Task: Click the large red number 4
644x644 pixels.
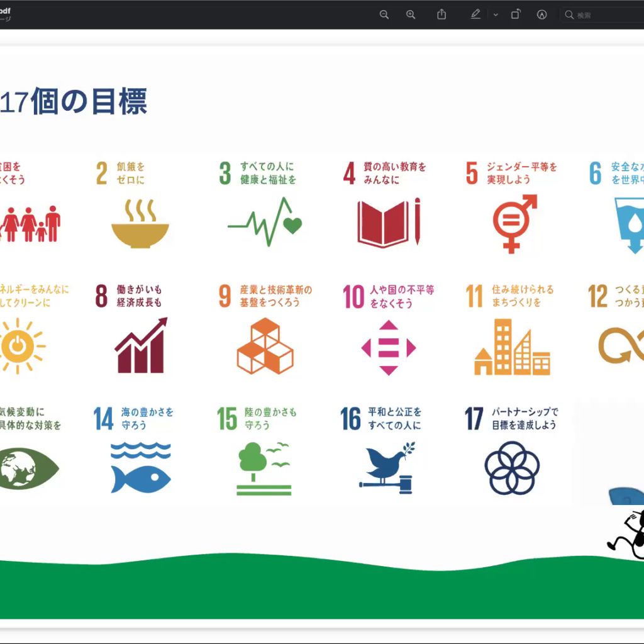Action: 349,174
